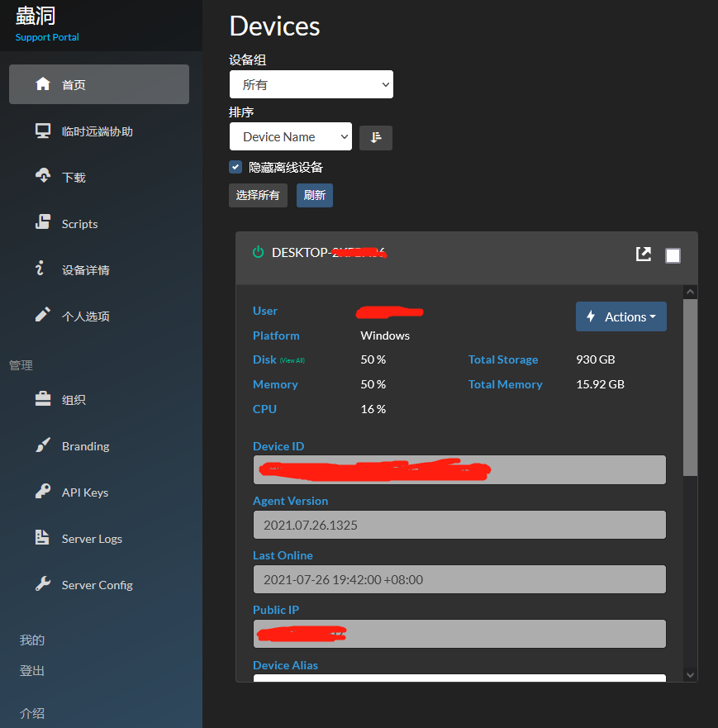
Task: Click the key icon next to API Keys
Action: [43, 492]
